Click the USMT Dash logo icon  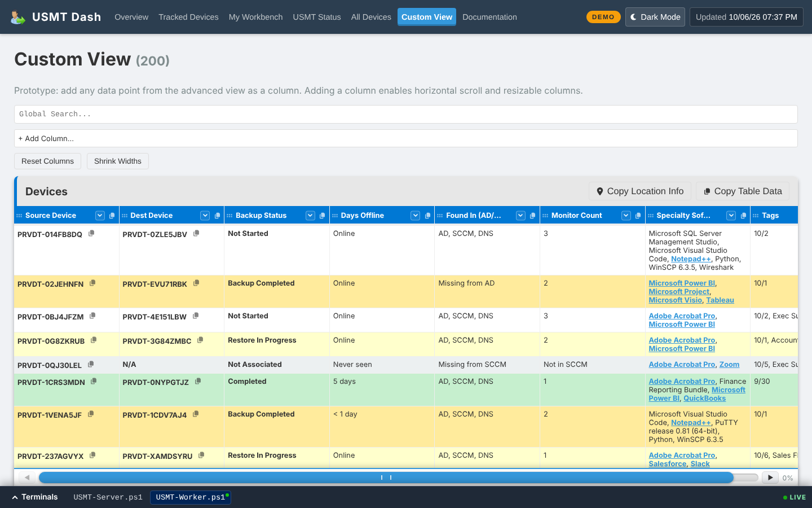[18, 17]
